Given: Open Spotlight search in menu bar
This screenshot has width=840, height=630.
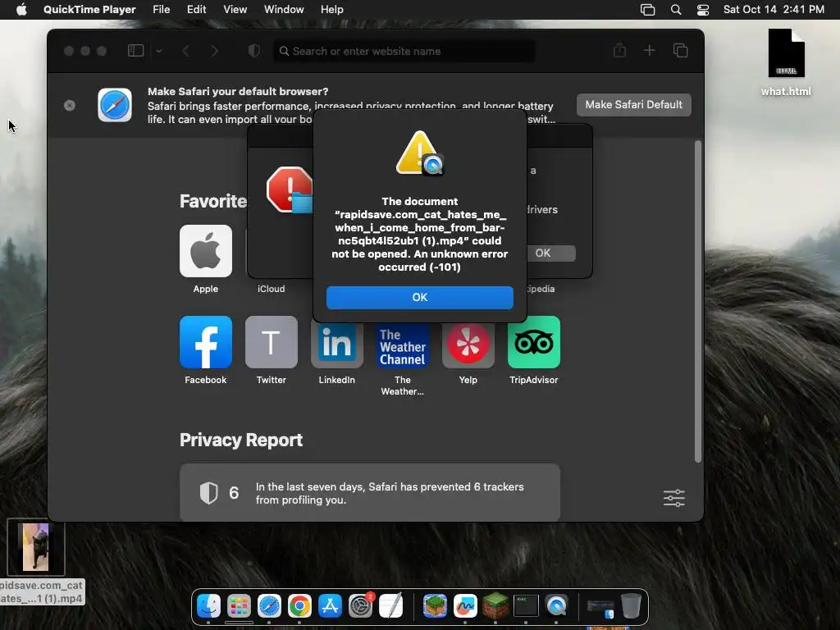Looking at the screenshot, I should pos(676,10).
